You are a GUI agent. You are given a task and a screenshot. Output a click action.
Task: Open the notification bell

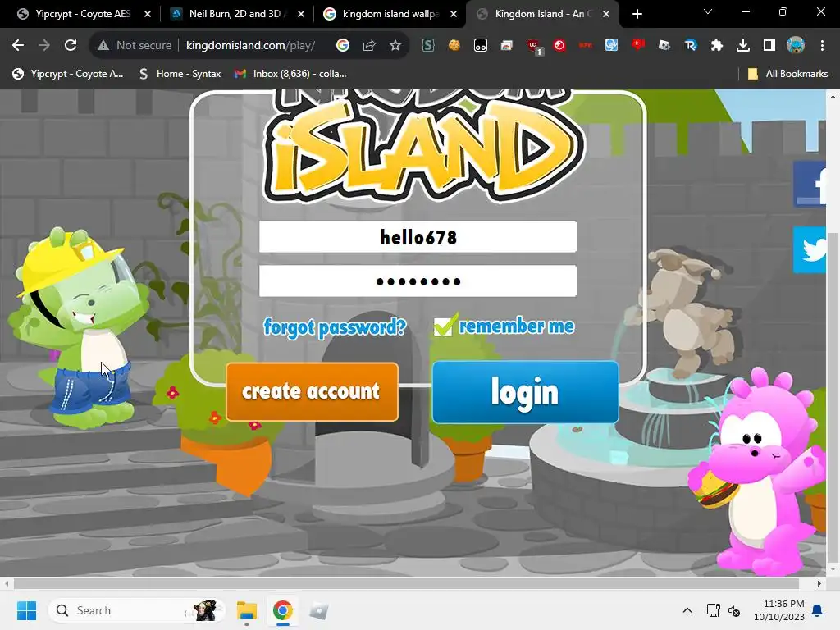[818, 610]
